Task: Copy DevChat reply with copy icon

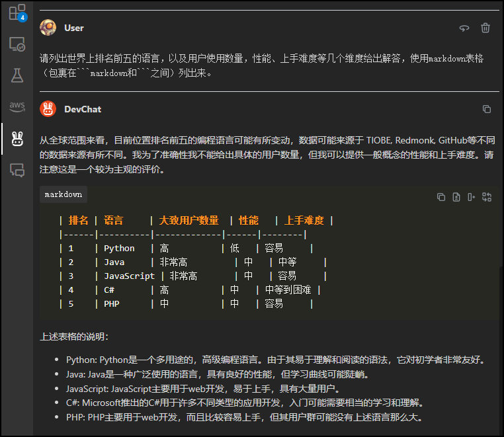Action: 487,109
